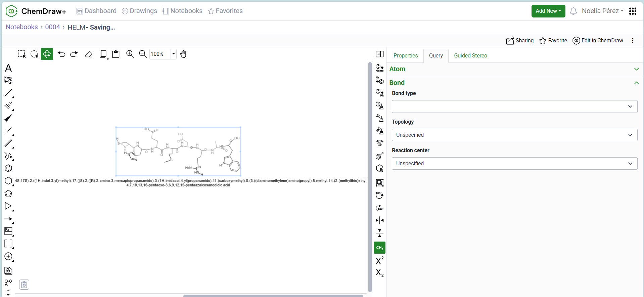
Task: Click the paste clipboard icon
Action: tap(116, 54)
